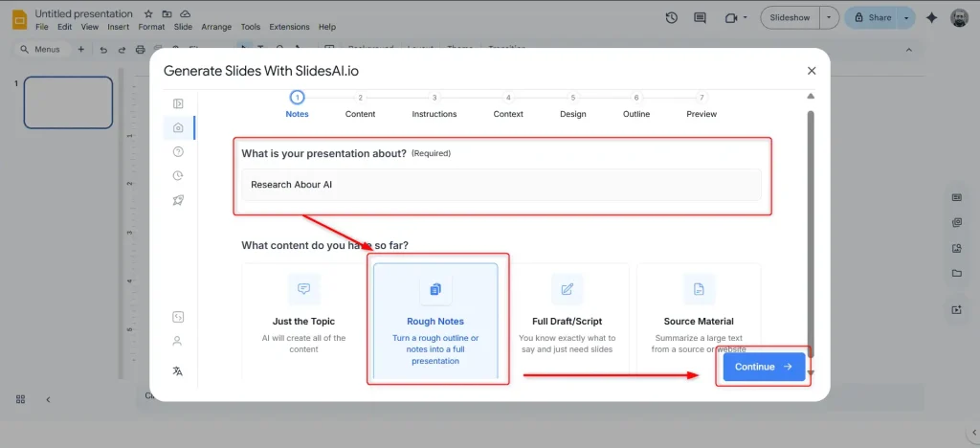Select slide 1 thumbnail in filmstrip

68,102
